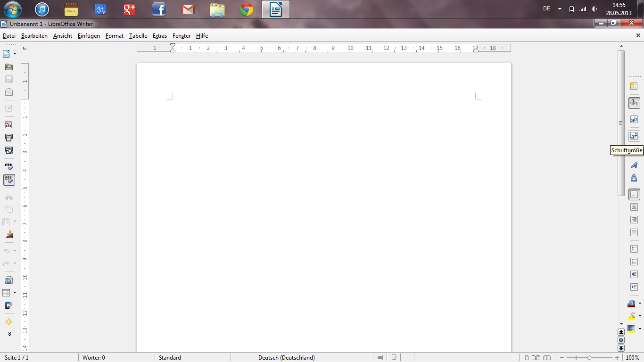Image resolution: width=644 pixels, height=362 pixels.
Task: Open the Background Color dropdown arrow
Action: (x=640, y=329)
